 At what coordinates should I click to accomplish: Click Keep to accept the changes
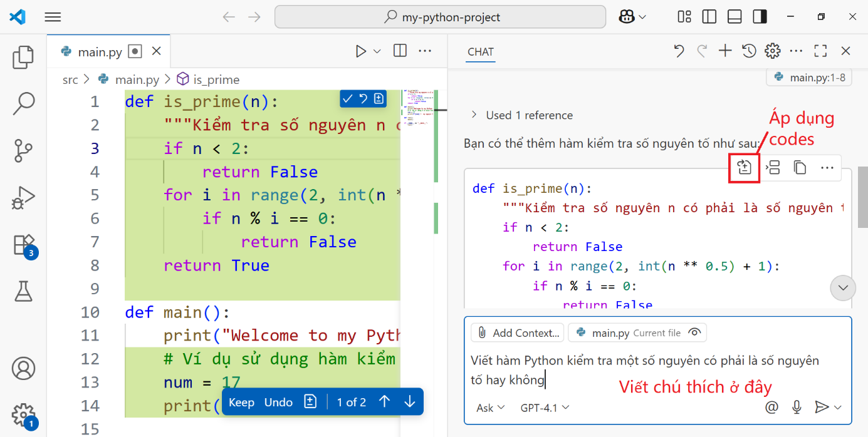click(x=241, y=402)
